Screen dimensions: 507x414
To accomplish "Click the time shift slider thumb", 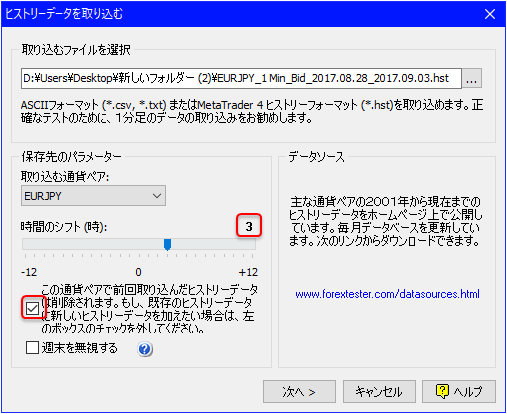I will pos(168,244).
